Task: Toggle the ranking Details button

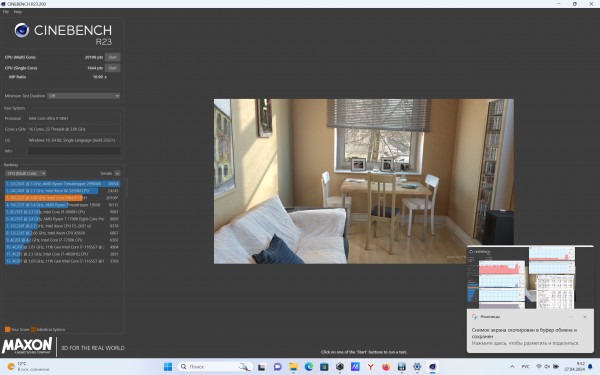Action: (117, 173)
